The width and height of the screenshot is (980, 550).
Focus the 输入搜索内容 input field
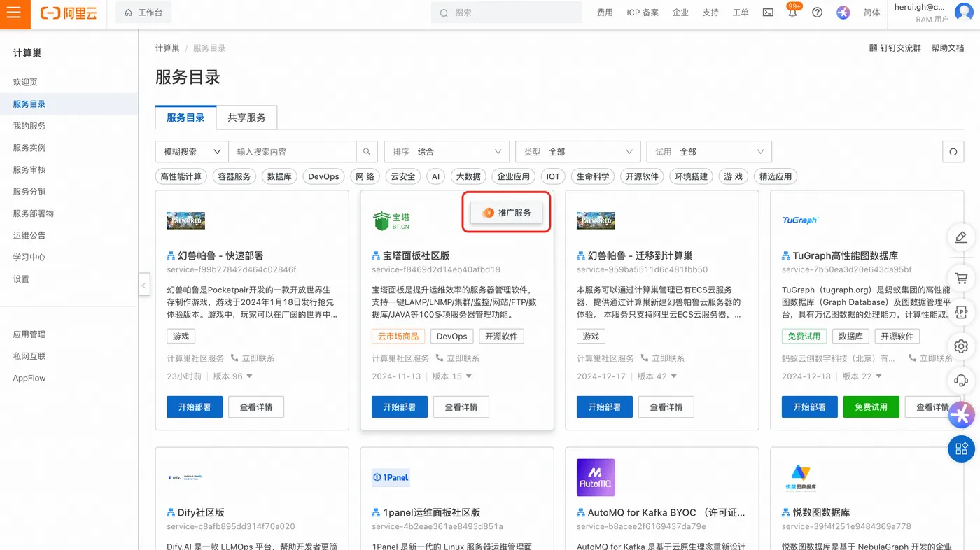pos(293,152)
